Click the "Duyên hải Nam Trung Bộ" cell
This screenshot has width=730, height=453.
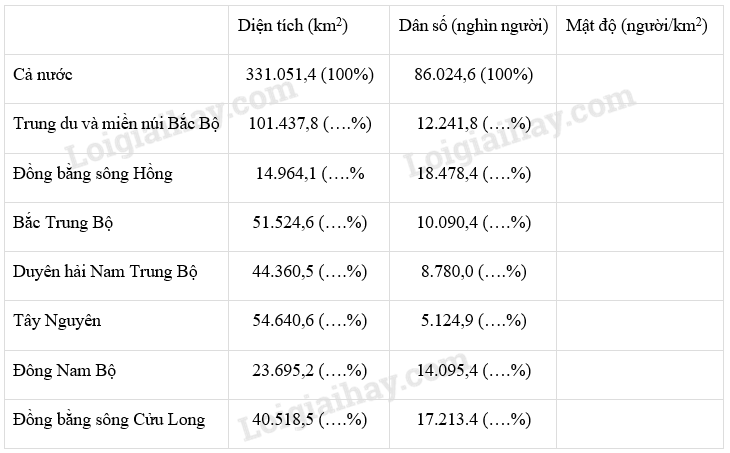[106, 272]
